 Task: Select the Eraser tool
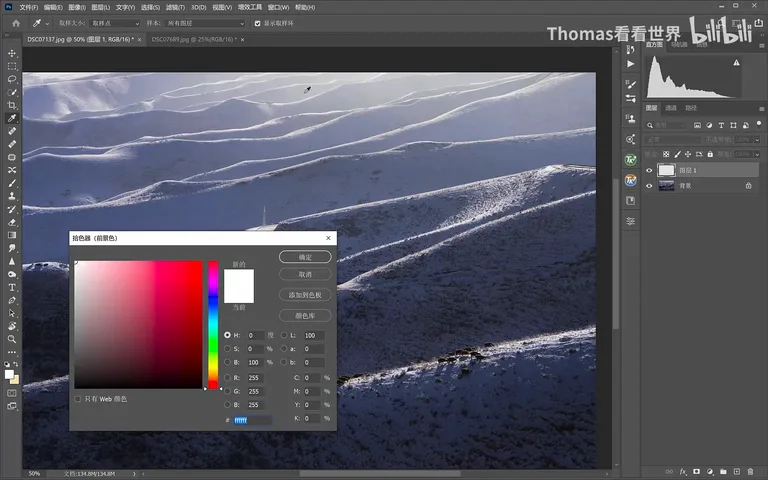pyautogui.click(x=12, y=222)
